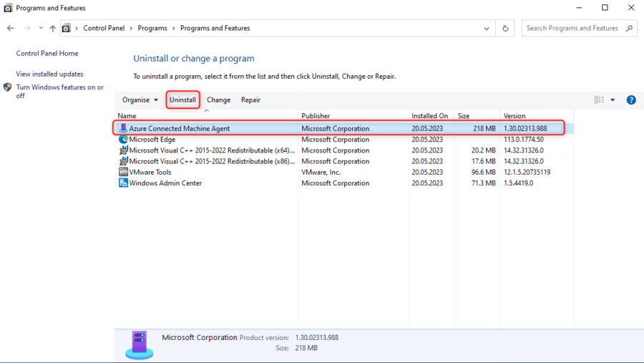This screenshot has width=644, height=363.
Task: Sort by the Version column header
Action: coord(537,116)
